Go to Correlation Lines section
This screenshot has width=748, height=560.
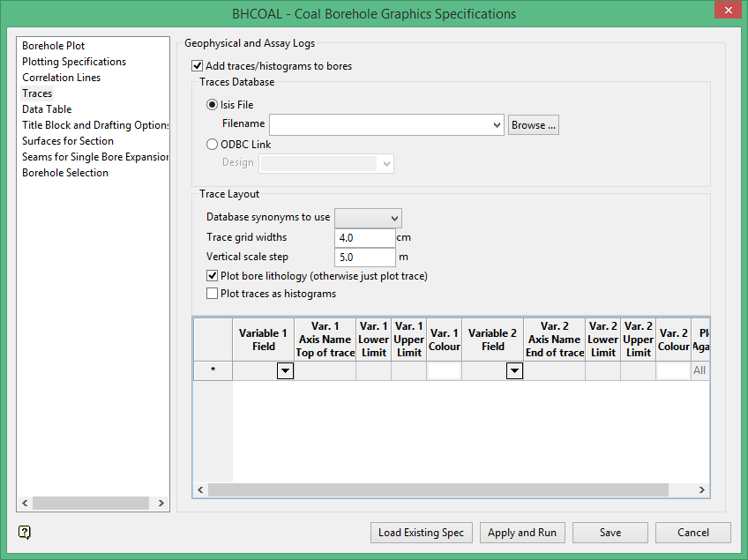click(61, 78)
